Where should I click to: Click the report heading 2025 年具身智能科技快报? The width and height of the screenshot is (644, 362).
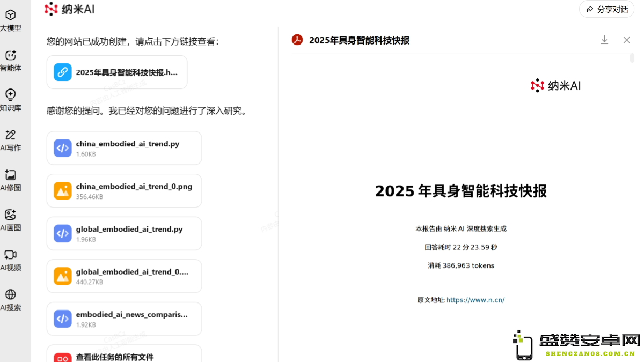point(461,191)
